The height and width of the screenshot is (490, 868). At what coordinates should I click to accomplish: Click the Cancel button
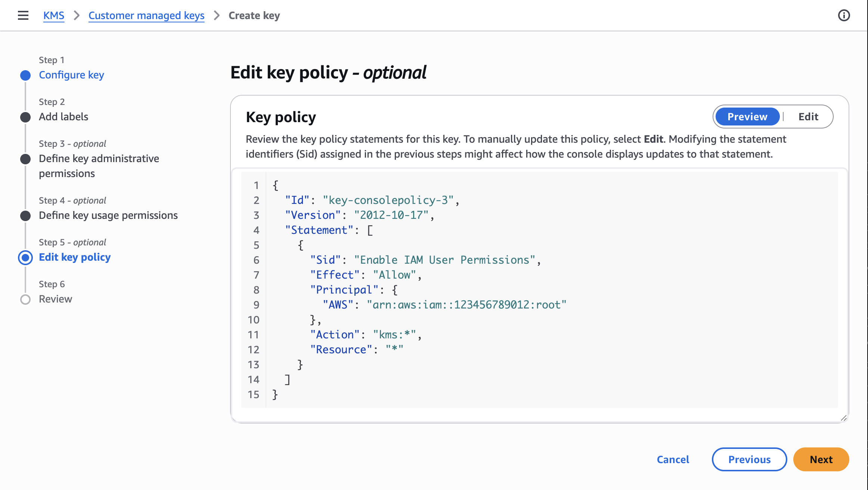click(x=673, y=459)
